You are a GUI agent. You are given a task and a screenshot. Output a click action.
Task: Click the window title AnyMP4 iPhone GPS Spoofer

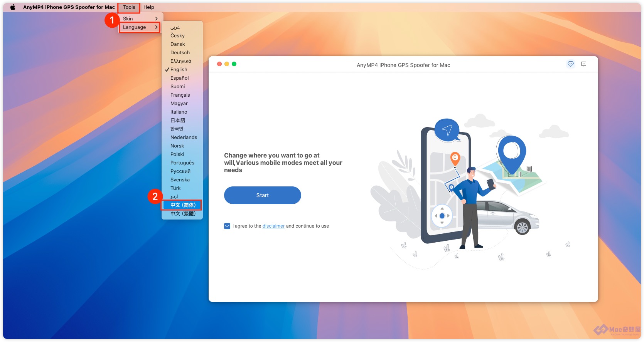click(x=403, y=65)
